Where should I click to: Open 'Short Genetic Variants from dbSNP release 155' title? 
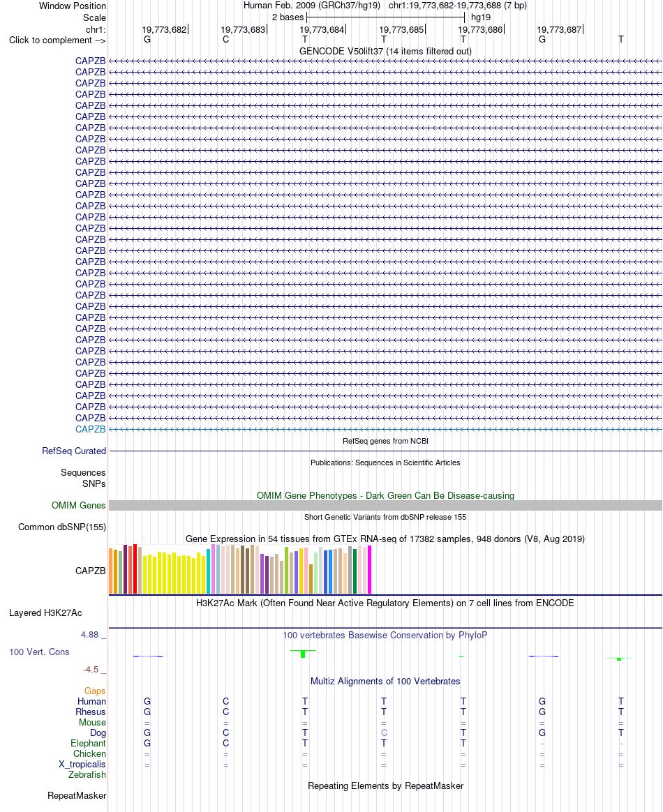coord(385,518)
